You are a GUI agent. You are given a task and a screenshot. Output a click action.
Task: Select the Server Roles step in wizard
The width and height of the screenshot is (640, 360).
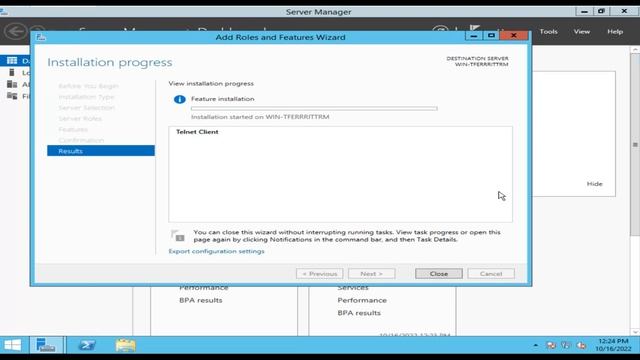point(80,119)
